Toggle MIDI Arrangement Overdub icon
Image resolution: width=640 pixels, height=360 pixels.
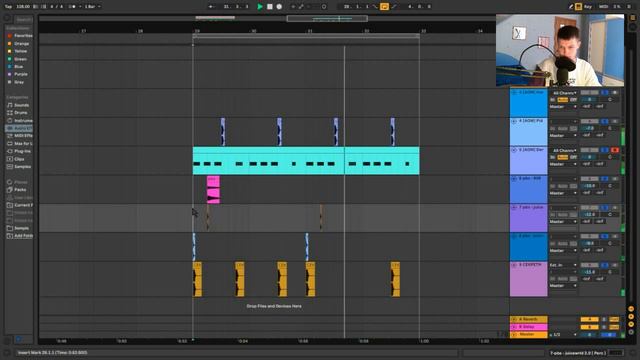click(x=293, y=7)
